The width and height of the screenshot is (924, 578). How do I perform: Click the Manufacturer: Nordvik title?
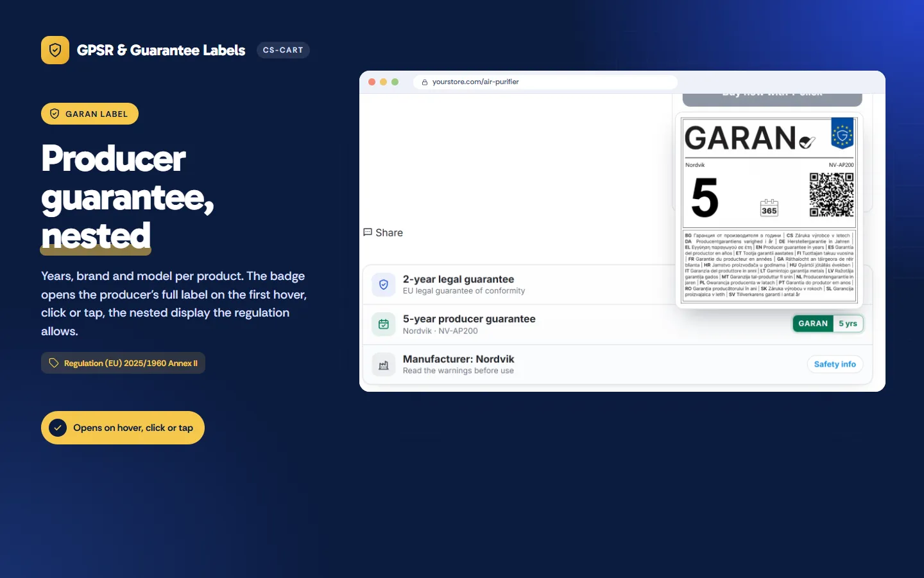point(458,359)
